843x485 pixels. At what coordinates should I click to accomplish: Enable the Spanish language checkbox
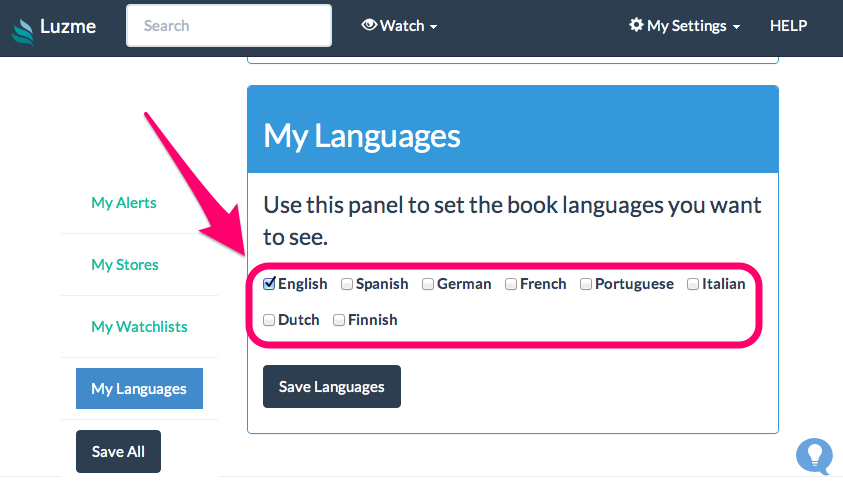[x=347, y=284]
